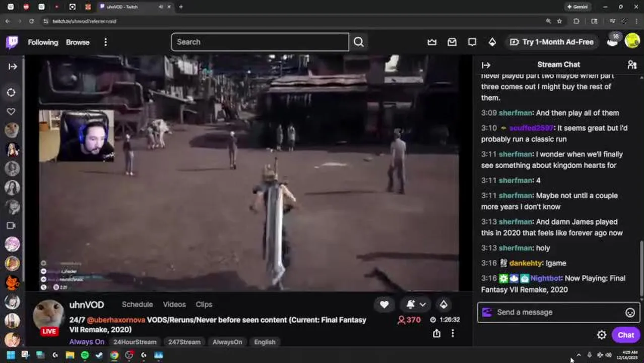
Task: Select the AlwaysOn tag
Action: tap(227, 342)
